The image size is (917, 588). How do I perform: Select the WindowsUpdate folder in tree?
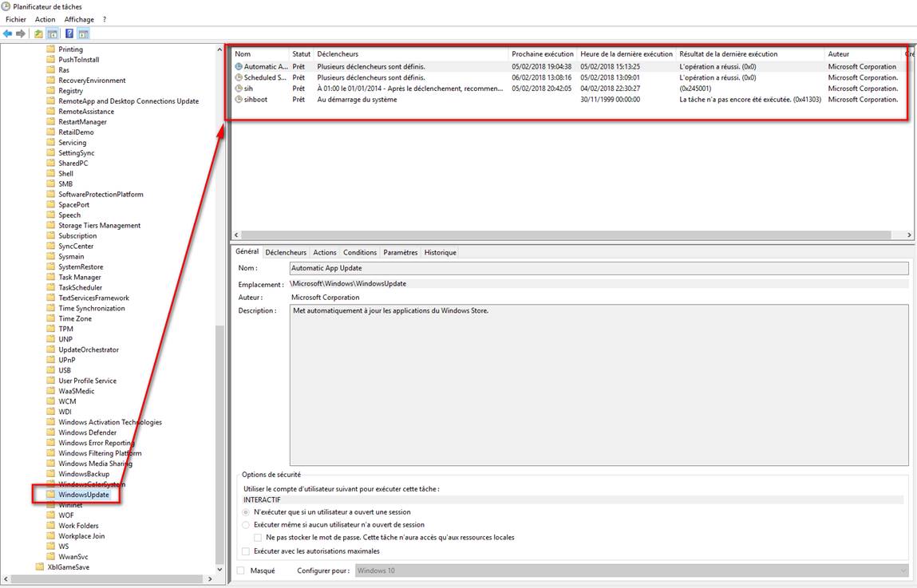(83, 495)
